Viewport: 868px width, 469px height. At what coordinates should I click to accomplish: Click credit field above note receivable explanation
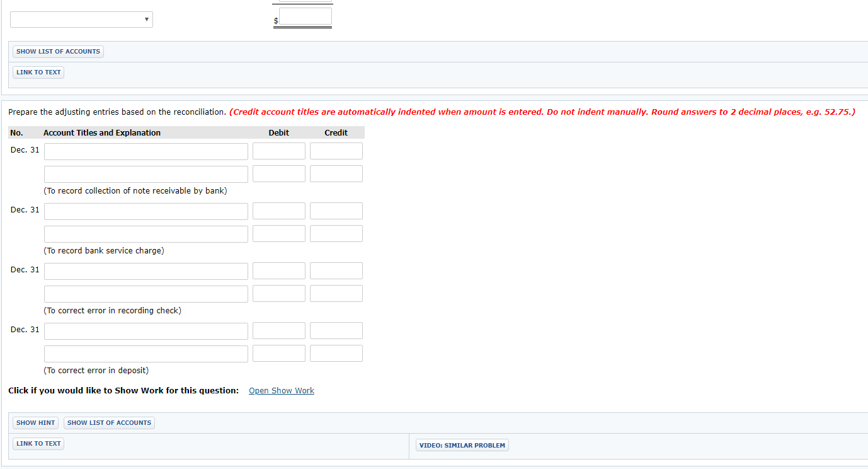[336, 174]
